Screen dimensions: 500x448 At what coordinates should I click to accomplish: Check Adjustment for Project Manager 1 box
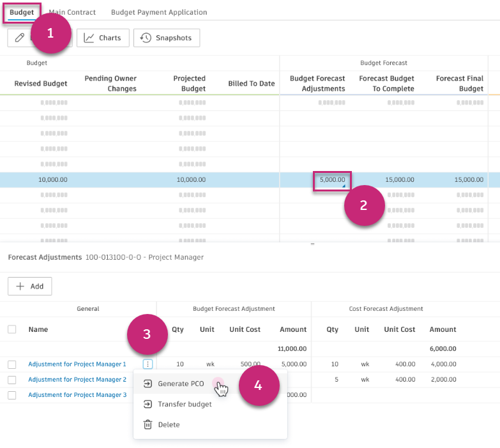point(12,364)
